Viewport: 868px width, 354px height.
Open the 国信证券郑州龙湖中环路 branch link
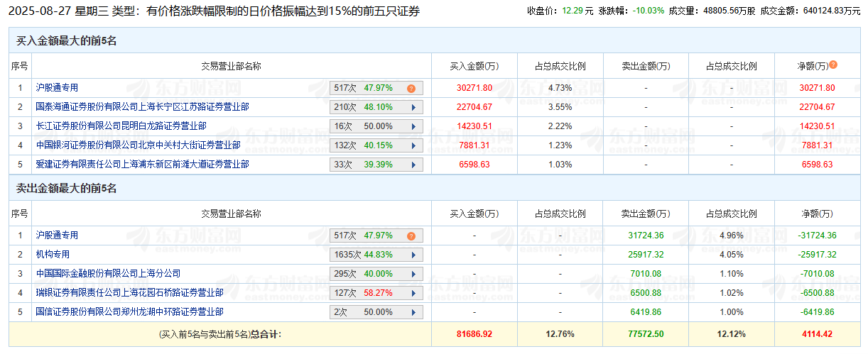129,311
